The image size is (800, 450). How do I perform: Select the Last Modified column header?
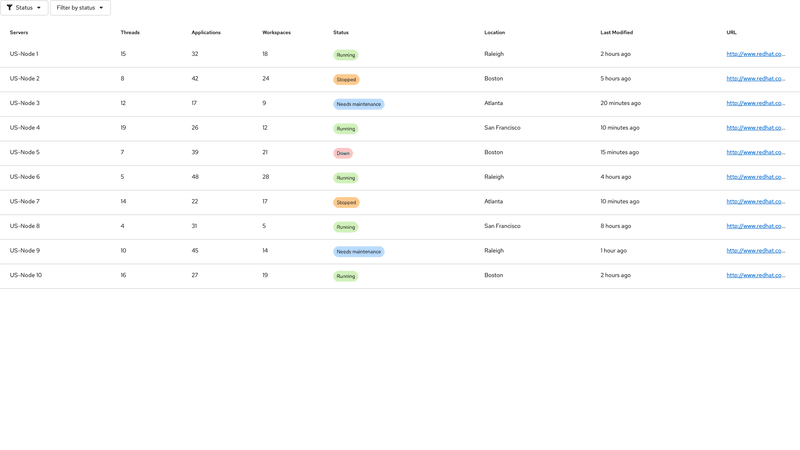616,32
